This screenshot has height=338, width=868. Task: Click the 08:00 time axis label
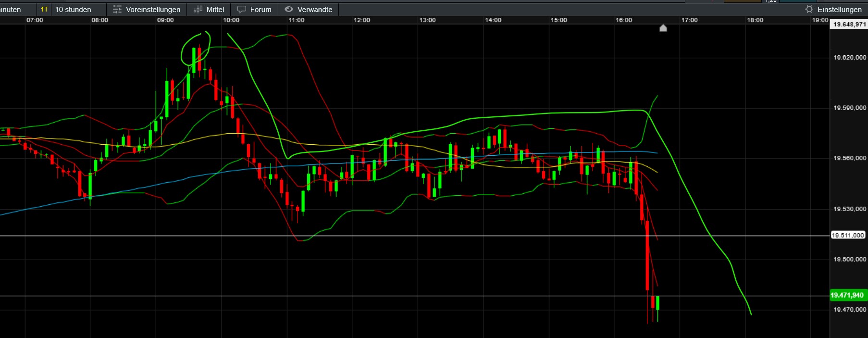[x=100, y=20]
